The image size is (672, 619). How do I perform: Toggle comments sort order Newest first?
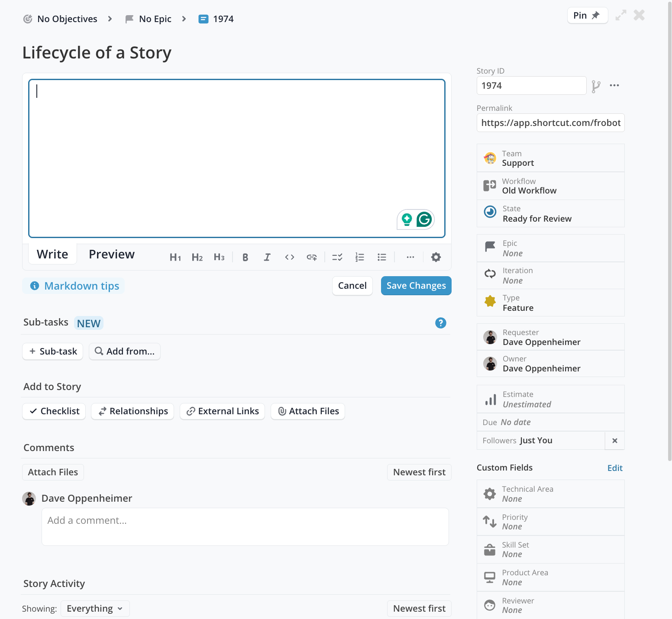pos(419,472)
